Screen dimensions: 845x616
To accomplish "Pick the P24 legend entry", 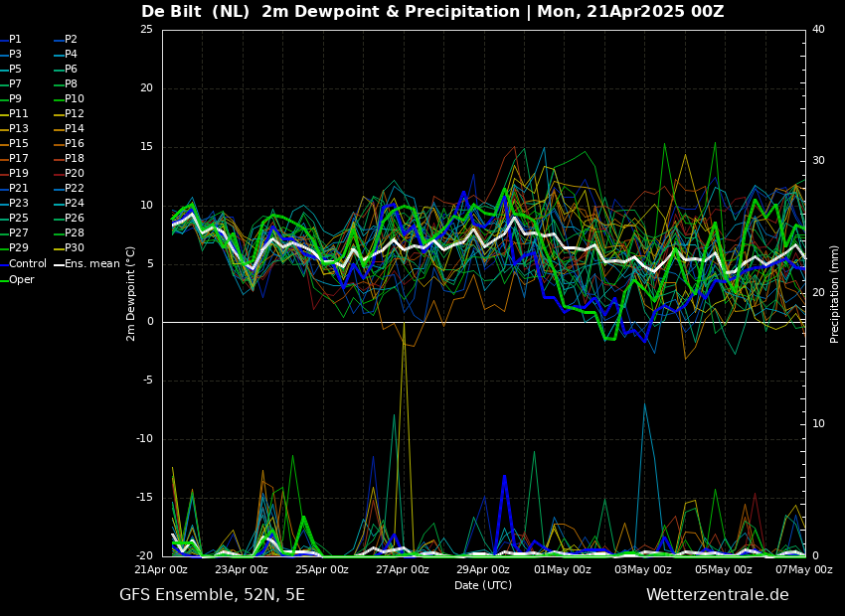I will [x=70, y=203].
